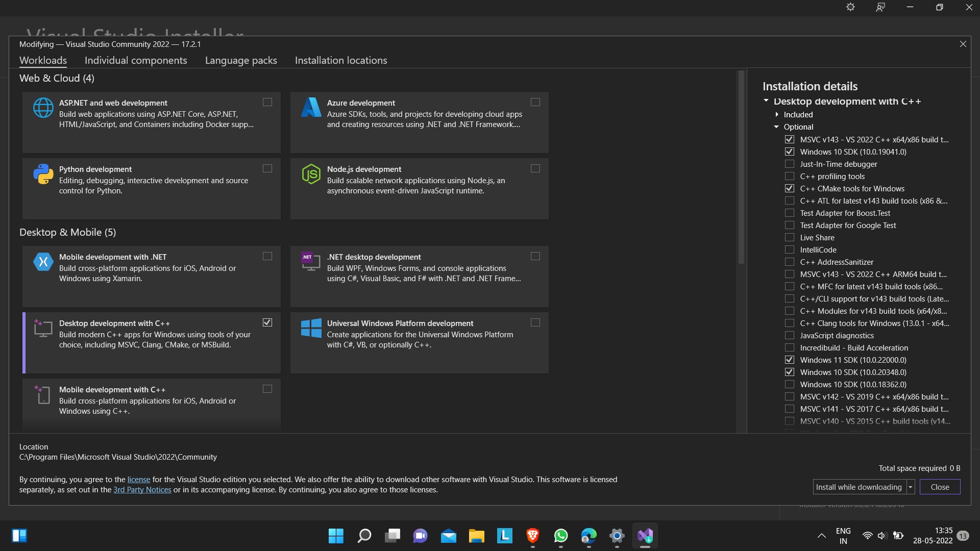
Task: Click the Close button
Action: [x=940, y=487]
